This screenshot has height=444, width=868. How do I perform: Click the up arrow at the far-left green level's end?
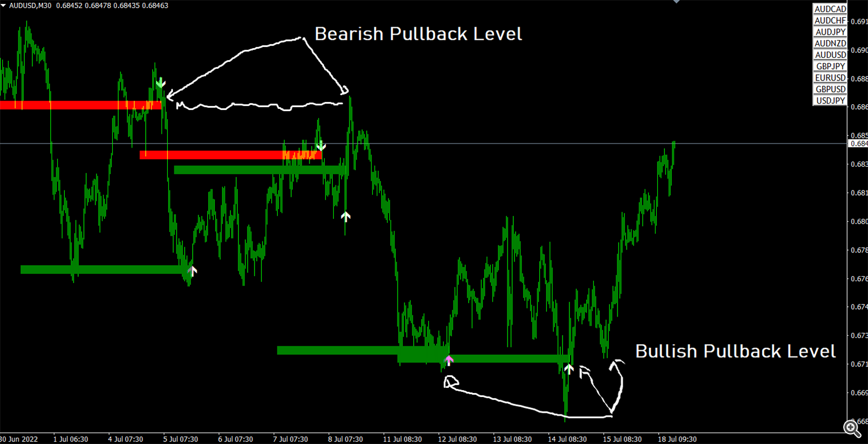[193, 270]
